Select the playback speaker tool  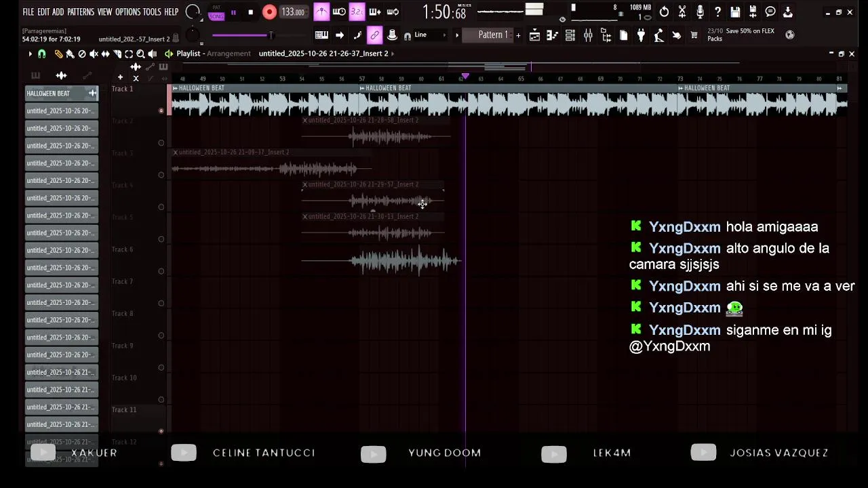(x=152, y=54)
